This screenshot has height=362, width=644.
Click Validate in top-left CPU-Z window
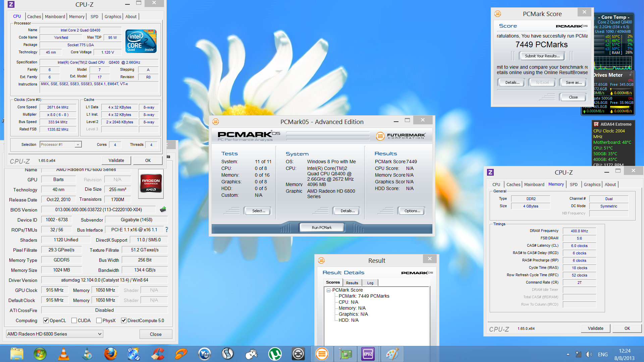click(x=116, y=161)
